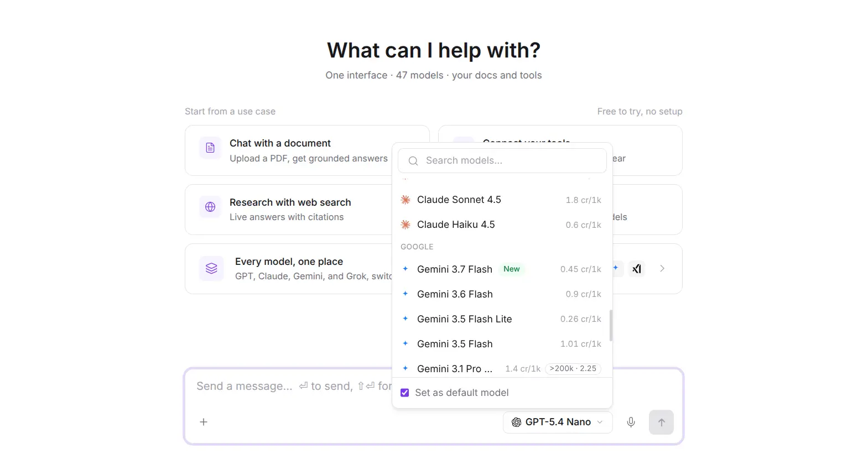This screenshot has height=454, width=868.
Task: Click the Every model layers icon
Action: [211, 268]
